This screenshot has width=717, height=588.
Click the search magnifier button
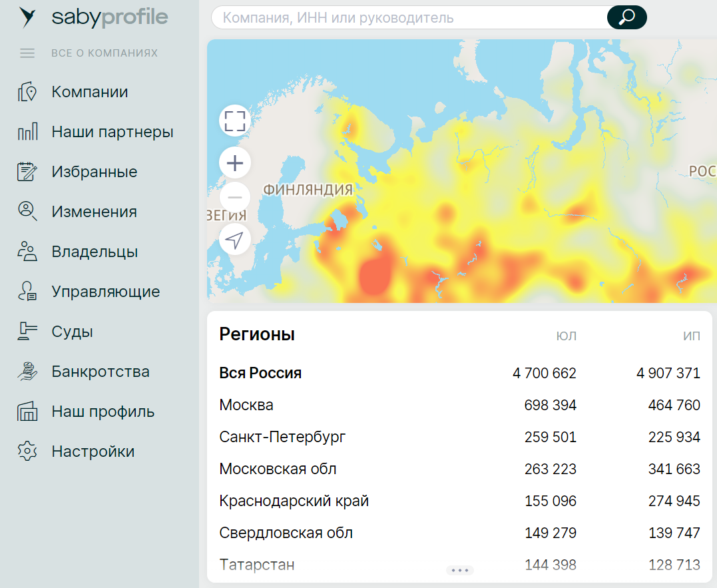pyautogui.click(x=626, y=17)
